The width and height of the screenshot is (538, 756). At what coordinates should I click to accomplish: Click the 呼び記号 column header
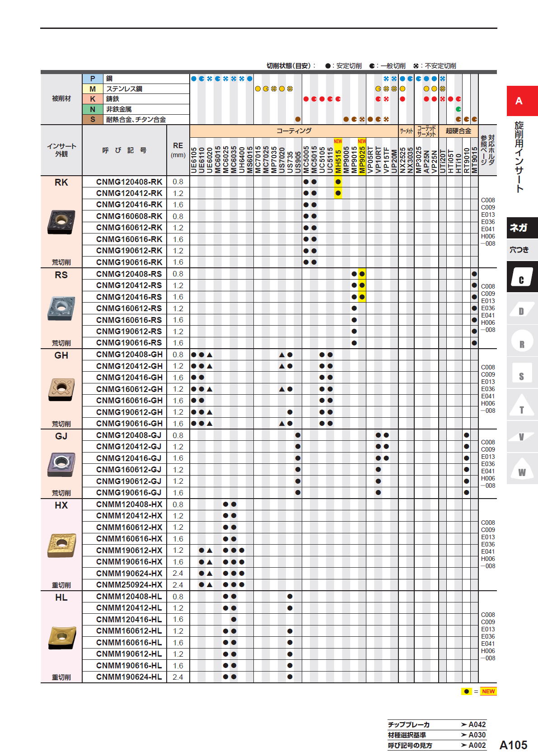pos(124,150)
